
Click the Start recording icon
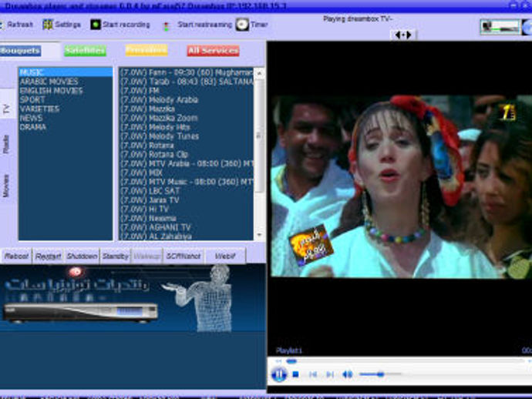(96, 25)
